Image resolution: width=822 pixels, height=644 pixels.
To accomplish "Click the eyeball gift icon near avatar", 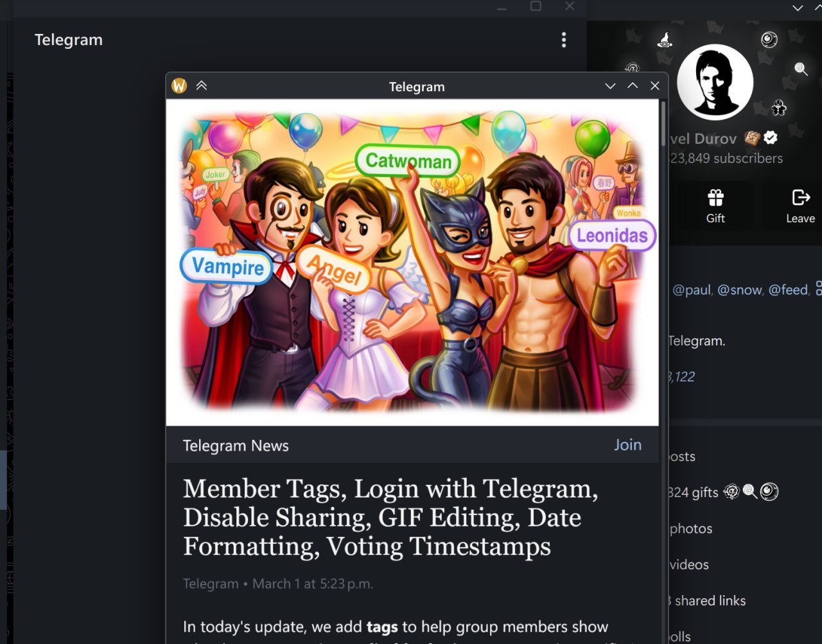I will (769, 40).
